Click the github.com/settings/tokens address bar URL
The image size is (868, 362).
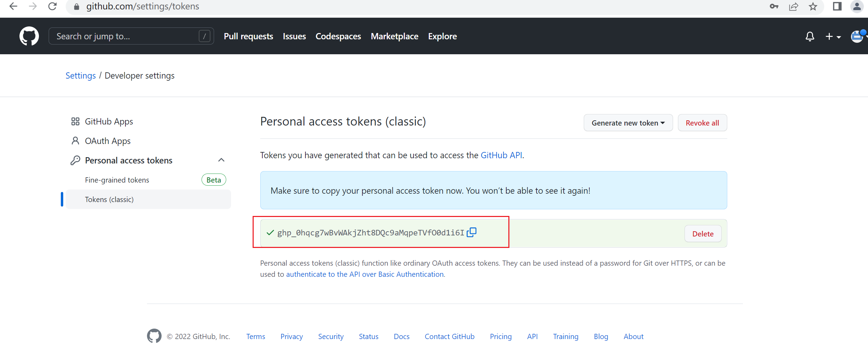tap(143, 6)
